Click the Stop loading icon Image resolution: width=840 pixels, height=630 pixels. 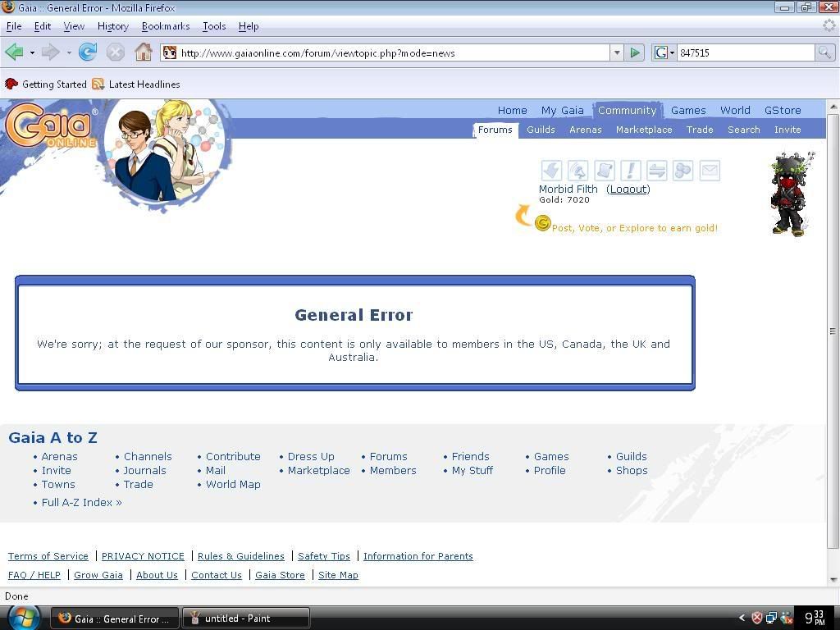point(115,52)
